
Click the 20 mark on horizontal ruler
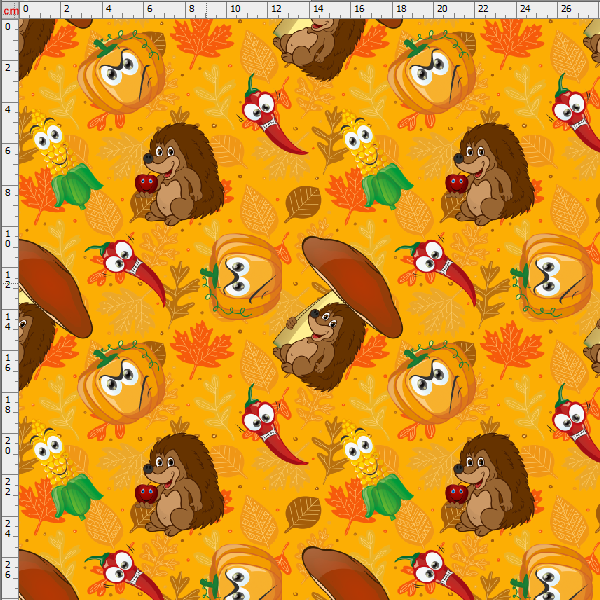point(442,8)
